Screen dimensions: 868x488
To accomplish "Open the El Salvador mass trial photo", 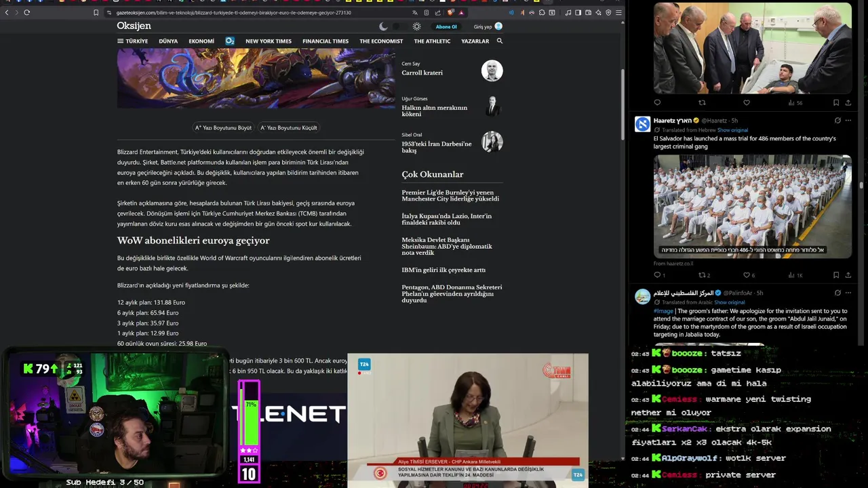I will 752,206.
